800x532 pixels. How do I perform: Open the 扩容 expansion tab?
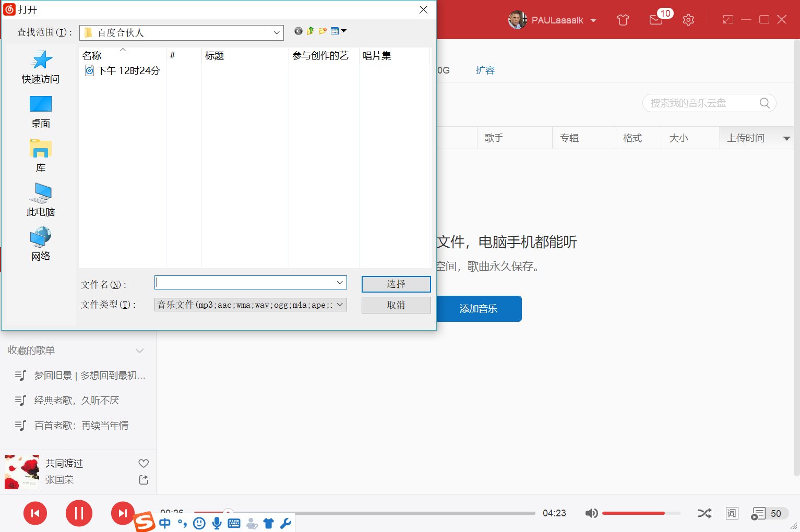tap(486, 70)
